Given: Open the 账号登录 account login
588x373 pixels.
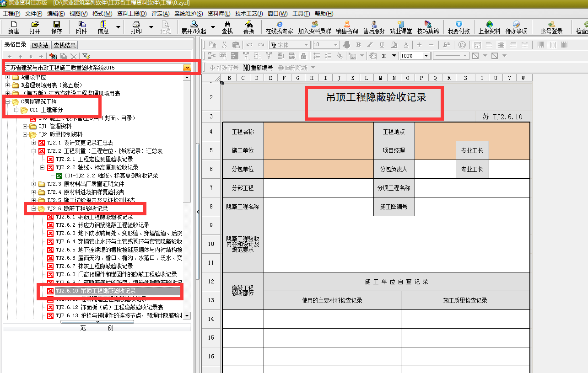Looking at the screenshot, I should pyautogui.click(x=551, y=27).
